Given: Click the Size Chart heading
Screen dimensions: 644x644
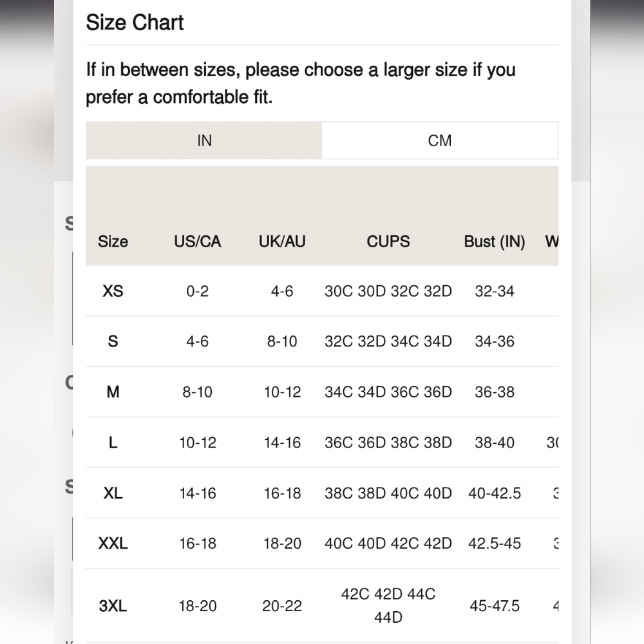Looking at the screenshot, I should [x=135, y=22].
